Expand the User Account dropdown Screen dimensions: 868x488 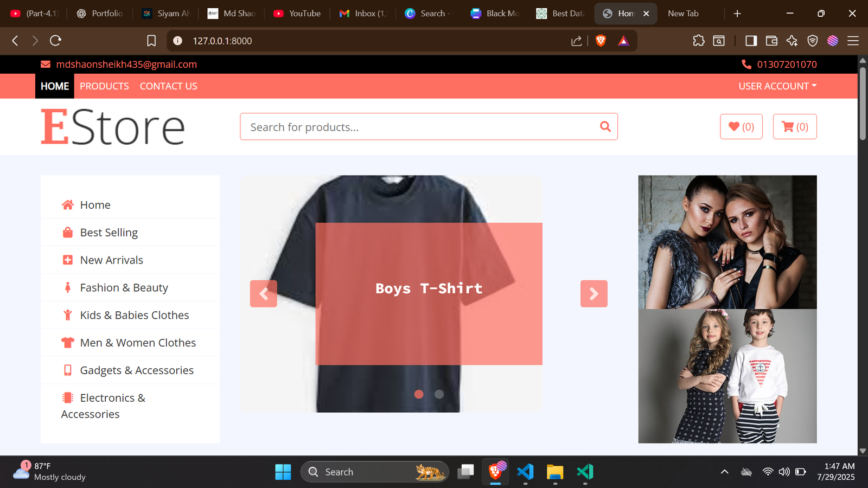tap(777, 86)
